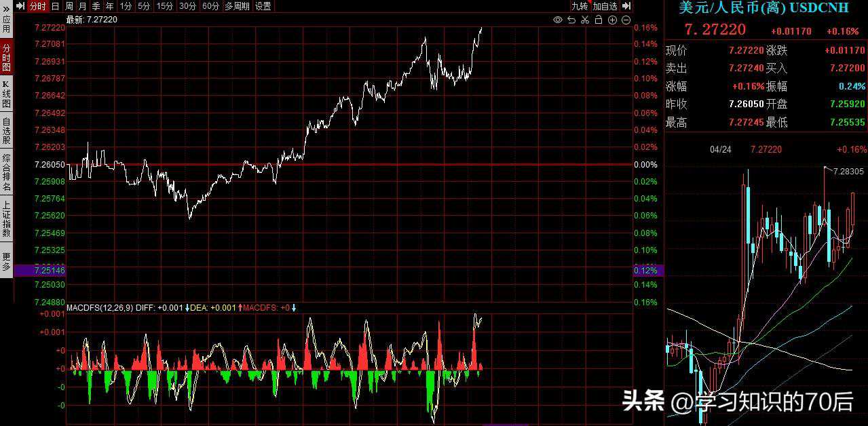Zoom out with the minus circle icon
The image size is (868, 426).
pyautogui.click(x=626, y=20)
